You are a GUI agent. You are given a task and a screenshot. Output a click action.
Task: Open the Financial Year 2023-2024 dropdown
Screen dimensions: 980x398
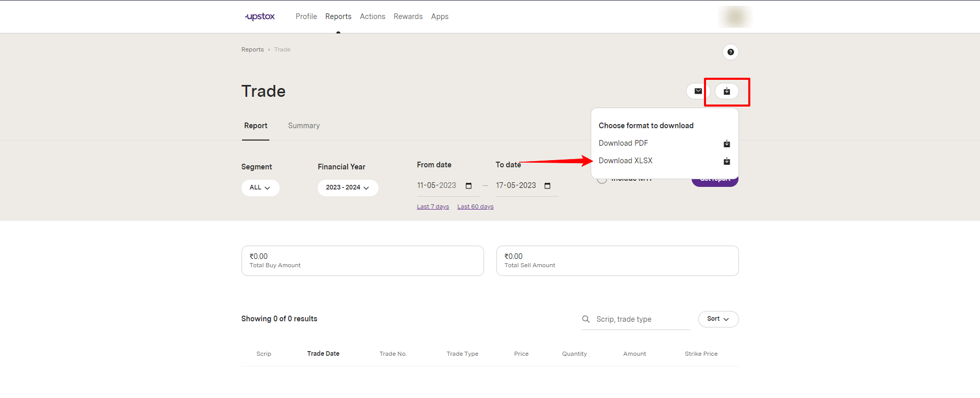pos(348,188)
